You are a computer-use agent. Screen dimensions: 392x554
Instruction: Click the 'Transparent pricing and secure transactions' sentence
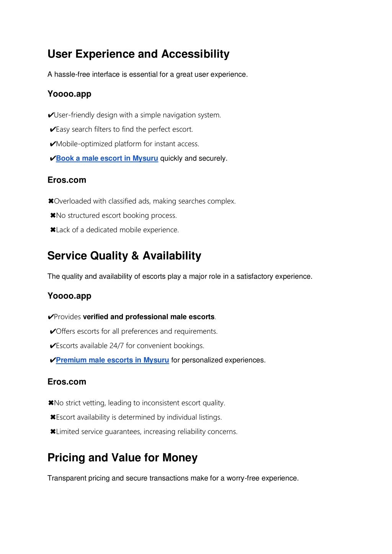click(x=173, y=478)
